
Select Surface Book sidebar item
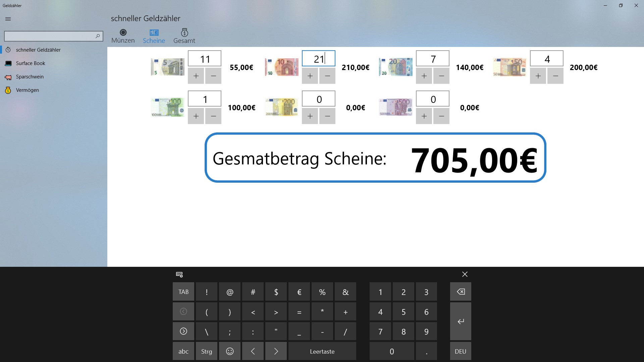pyautogui.click(x=30, y=63)
